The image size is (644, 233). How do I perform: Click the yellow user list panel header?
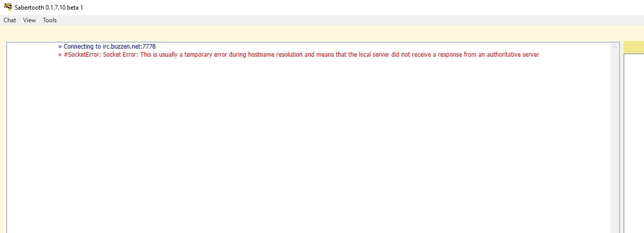tap(633, 47)
